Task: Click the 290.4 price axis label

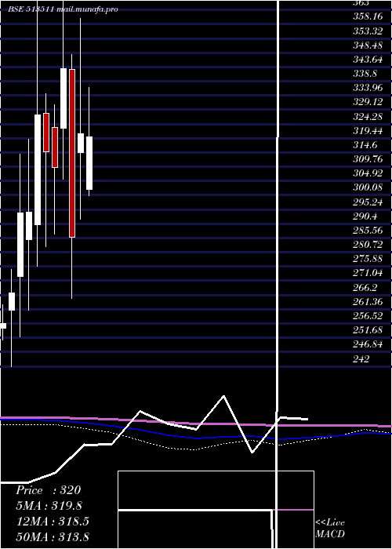Action: 365,216
